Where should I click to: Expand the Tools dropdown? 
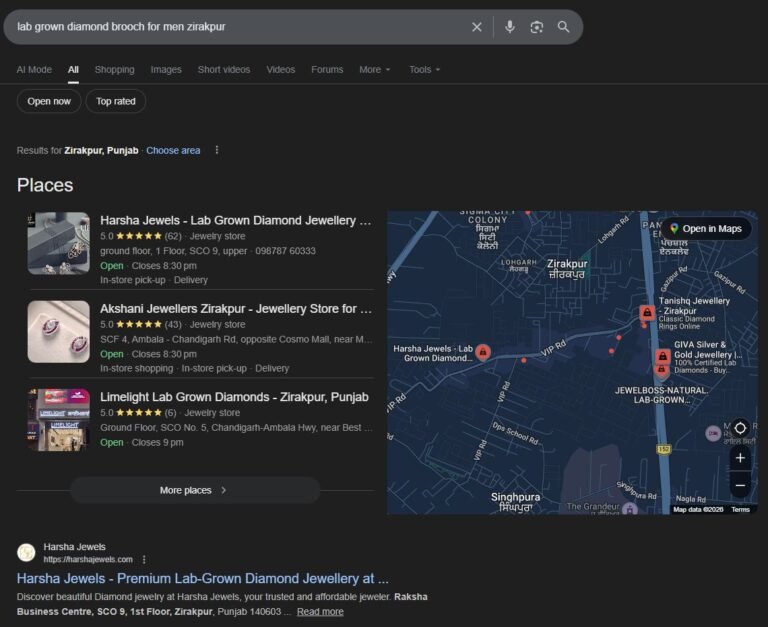click(425, 70)
